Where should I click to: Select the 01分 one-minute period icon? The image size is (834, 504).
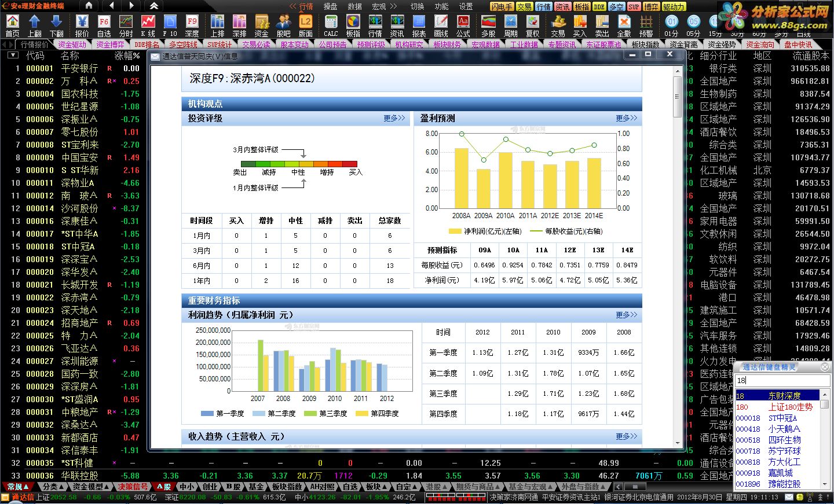click(x=671, y=25)
